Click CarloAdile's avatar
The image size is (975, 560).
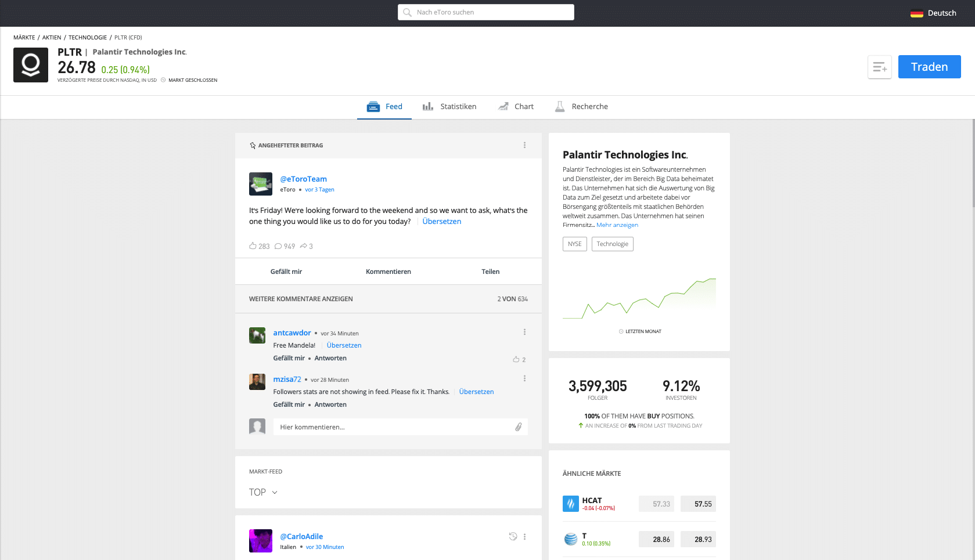click(261, 541)
